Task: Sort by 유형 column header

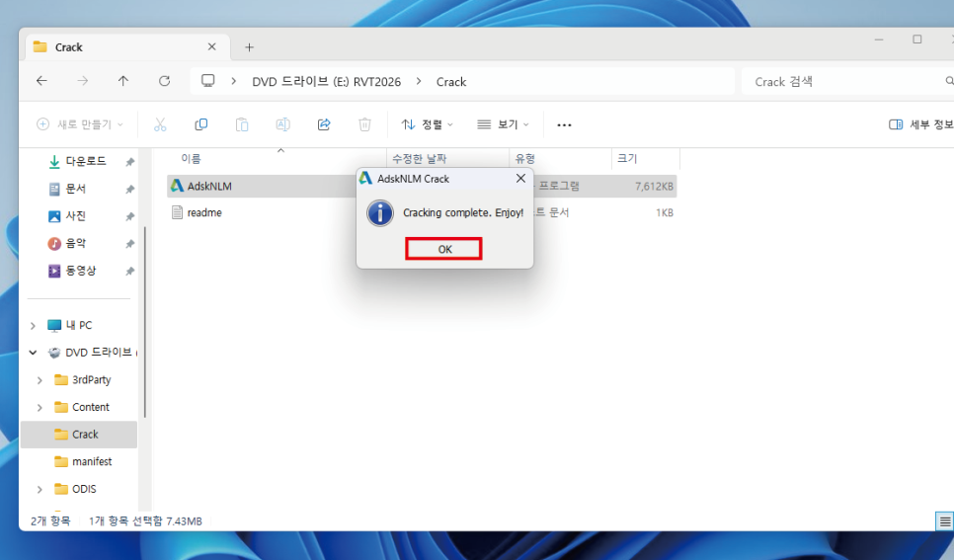Action: 525,159
